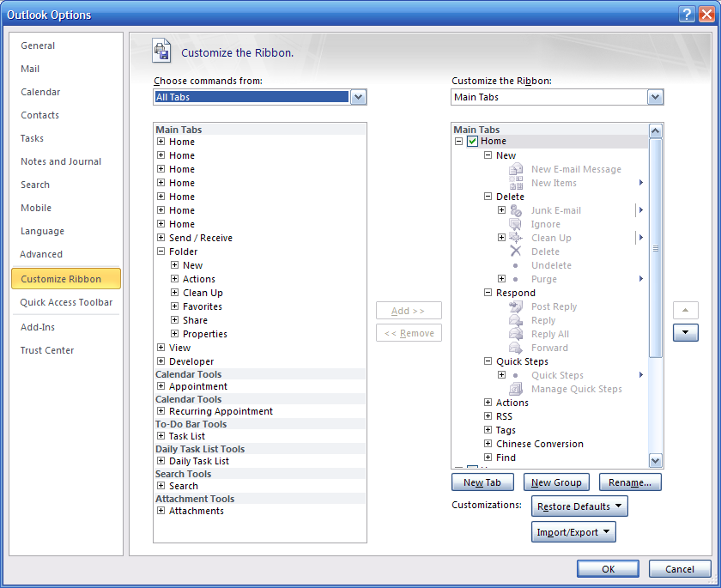Click the Rename... button
Screen dimensions: 721x588
tap(630, 482)
